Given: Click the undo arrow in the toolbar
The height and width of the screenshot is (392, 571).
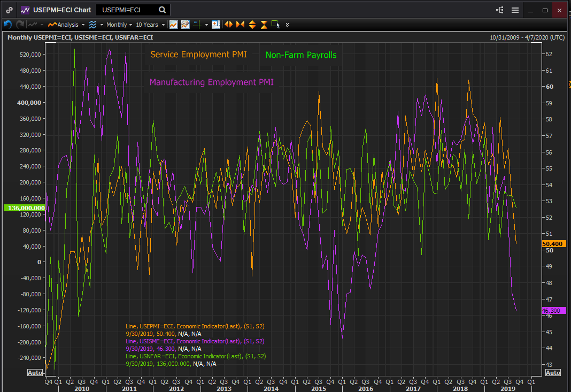Looking at the screenshot, I should (7, 25).
